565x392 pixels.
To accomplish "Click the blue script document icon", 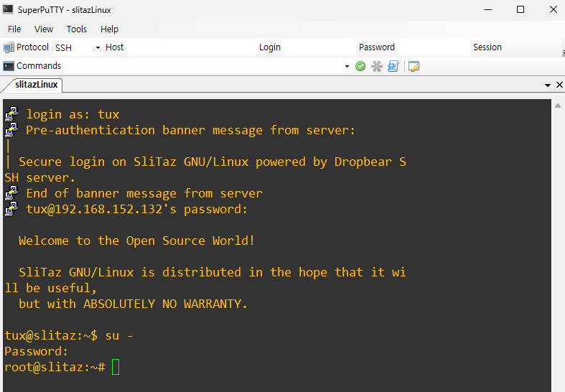I will point(393,66).
